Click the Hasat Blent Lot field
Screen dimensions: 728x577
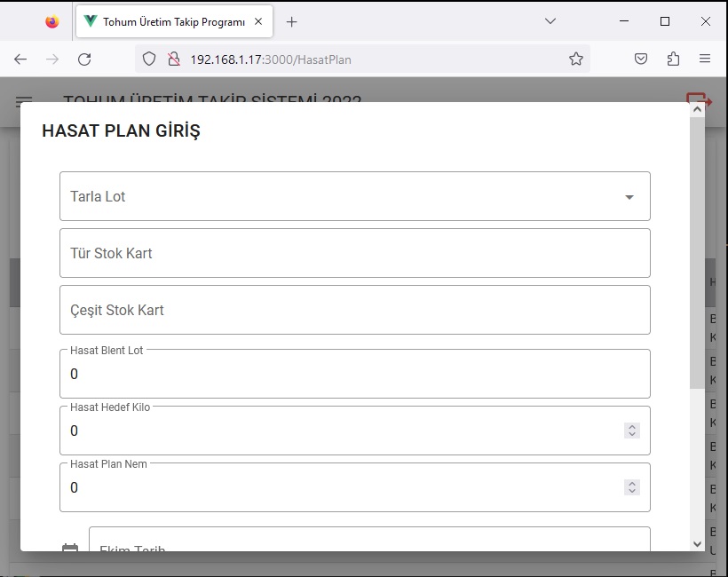pos(355,374)
